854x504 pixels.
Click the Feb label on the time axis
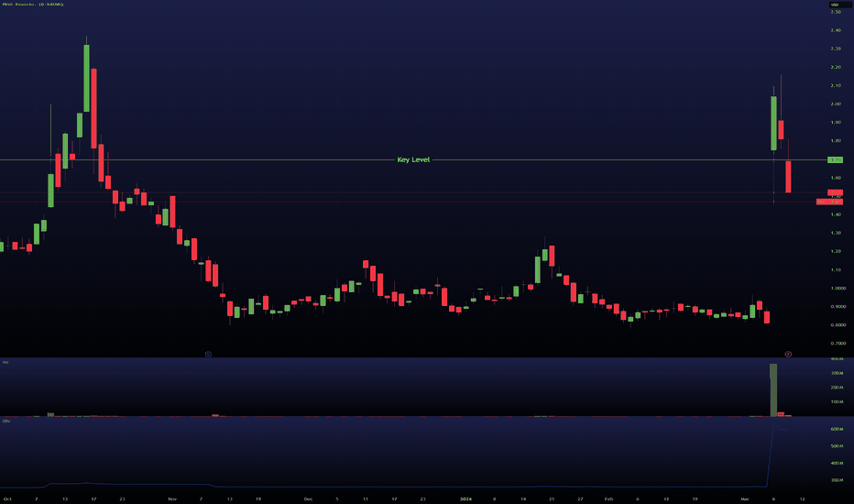(x=609, y=499)
